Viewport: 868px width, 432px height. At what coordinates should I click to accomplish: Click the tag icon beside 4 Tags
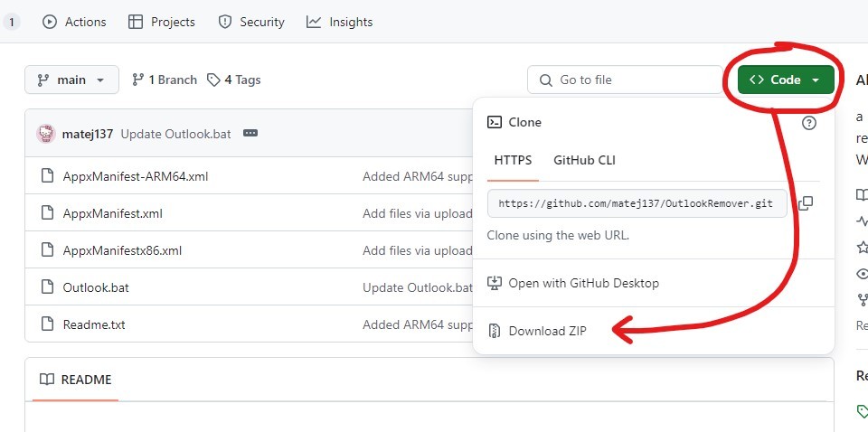coord(213,80)
